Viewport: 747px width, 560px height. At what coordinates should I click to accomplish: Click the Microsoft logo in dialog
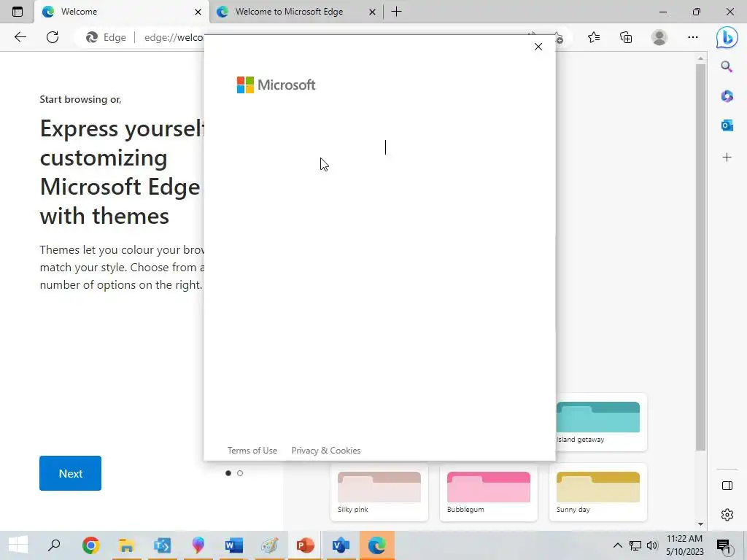(x=276, y=85)
